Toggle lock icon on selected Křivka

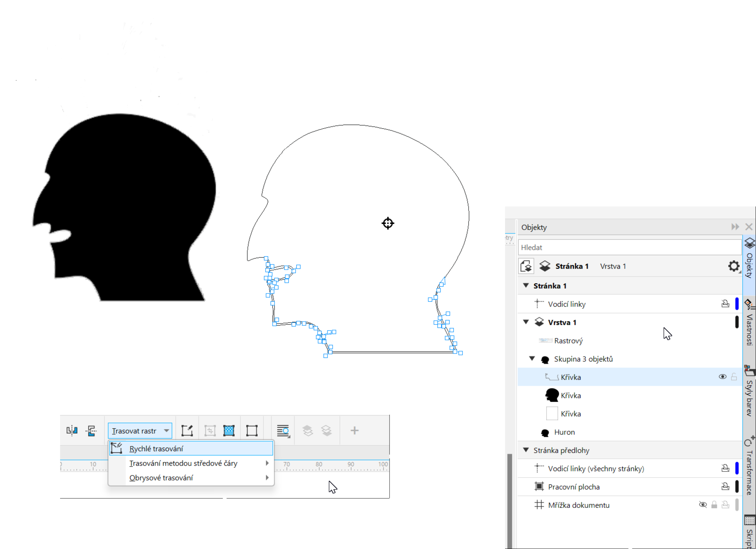point(734,377)
